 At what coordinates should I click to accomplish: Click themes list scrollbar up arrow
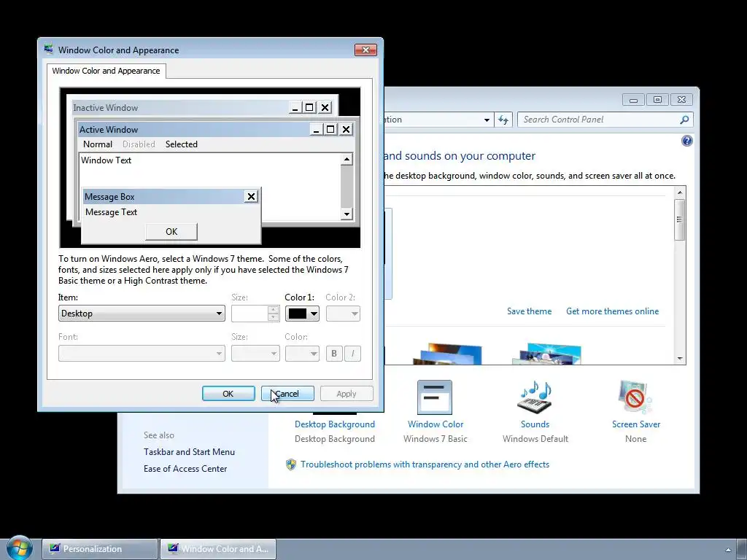680,192
